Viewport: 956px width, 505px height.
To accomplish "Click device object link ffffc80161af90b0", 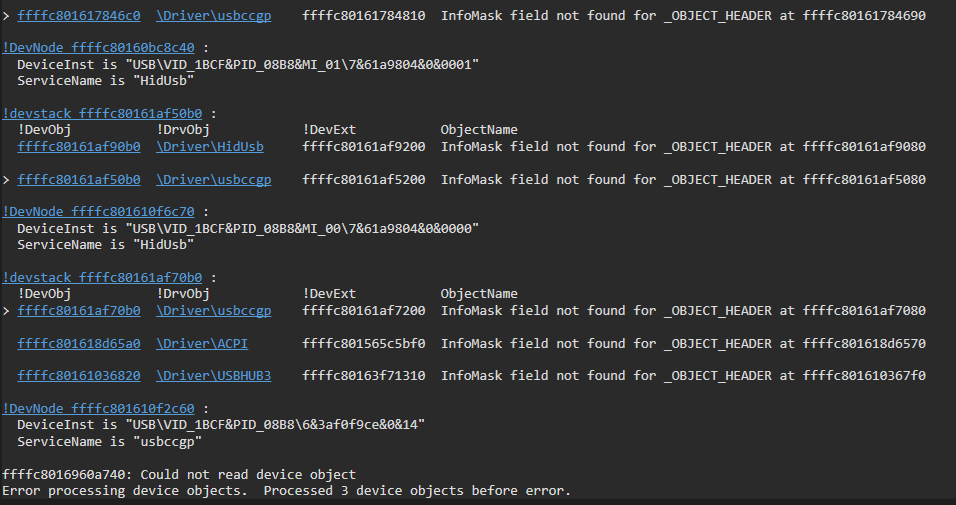I will (x=79, y=147).
